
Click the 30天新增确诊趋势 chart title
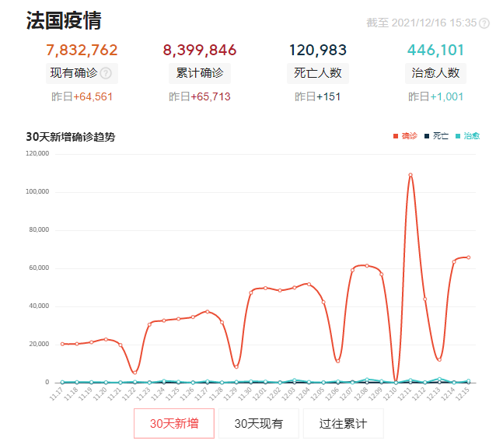(71, 137)
